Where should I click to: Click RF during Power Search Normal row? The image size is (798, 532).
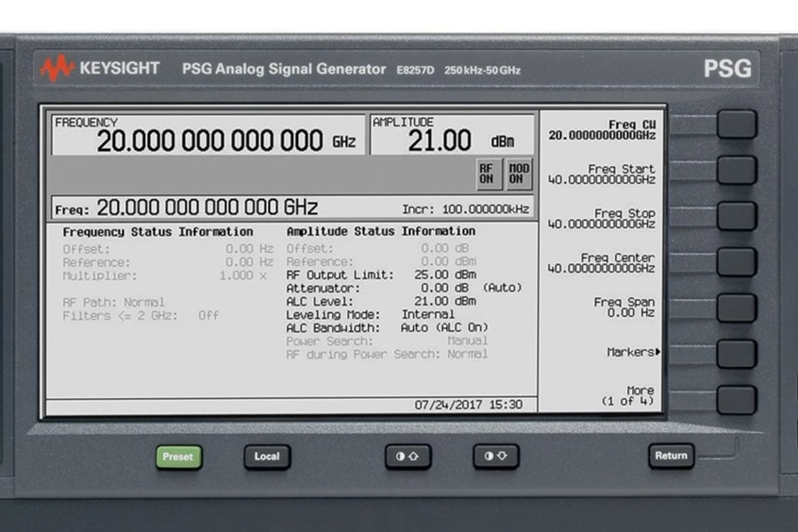pos(387,355)
